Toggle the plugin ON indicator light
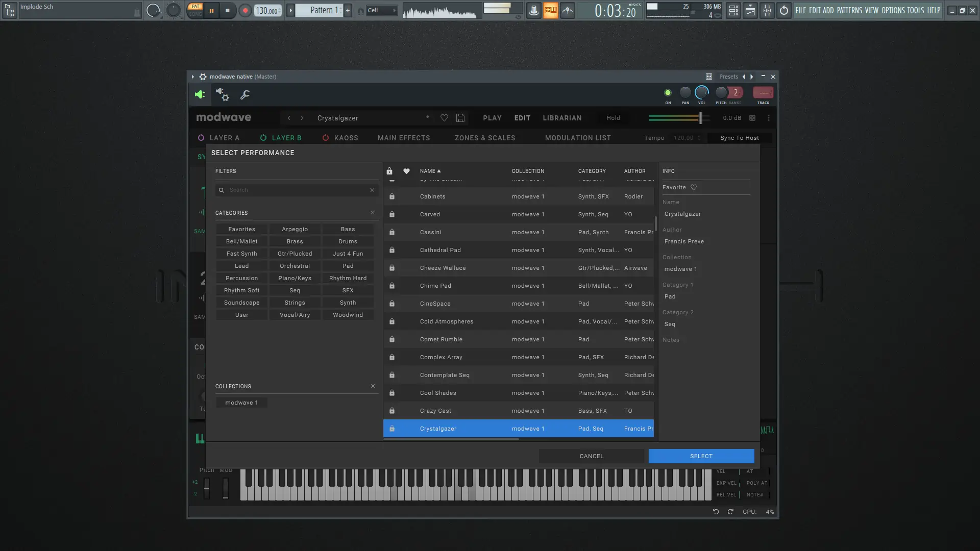This screenshot has height=551, width=980. click(x=668, y=92)
